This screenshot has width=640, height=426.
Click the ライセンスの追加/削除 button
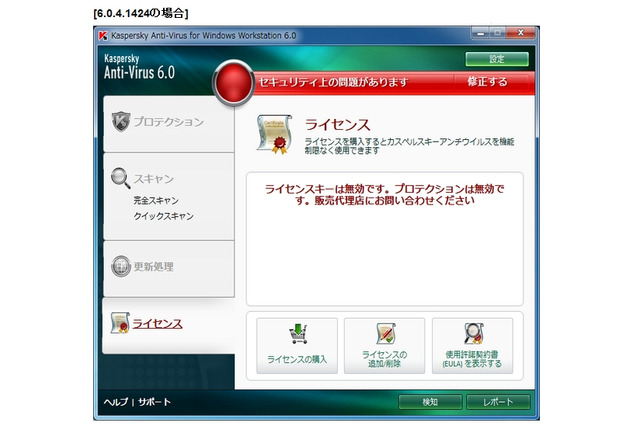[x=384, y=346]
